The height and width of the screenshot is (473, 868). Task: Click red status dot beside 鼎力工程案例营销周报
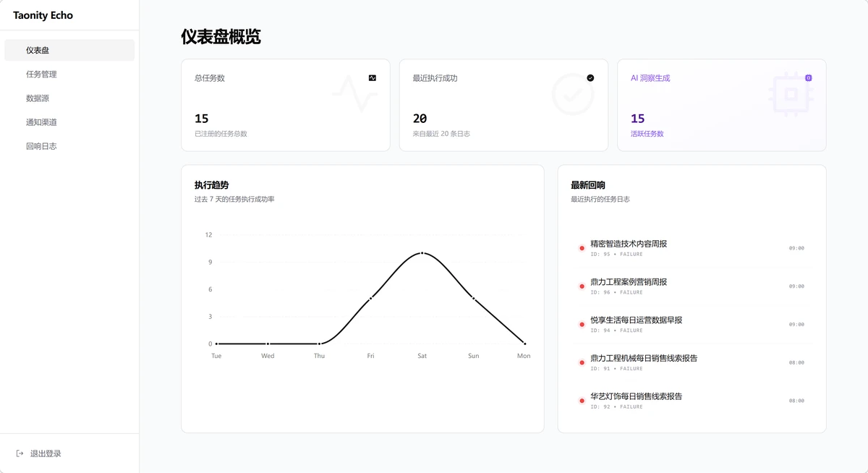[582, 286]
